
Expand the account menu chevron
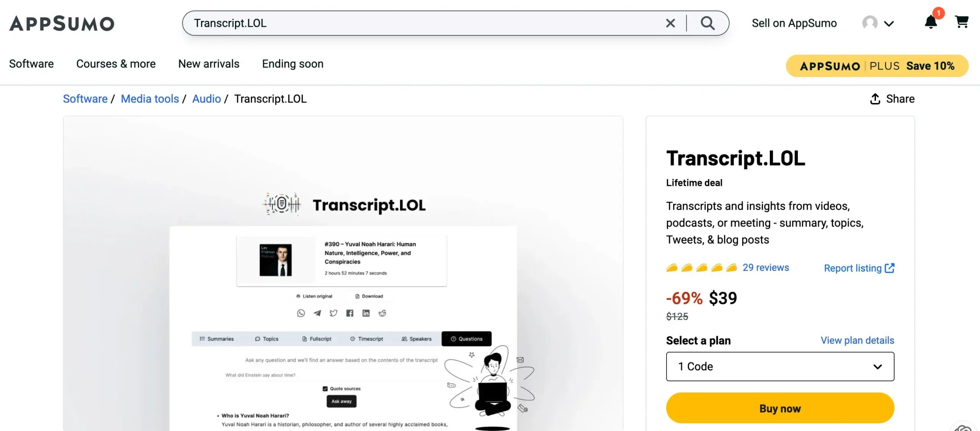tap(889, 24)
